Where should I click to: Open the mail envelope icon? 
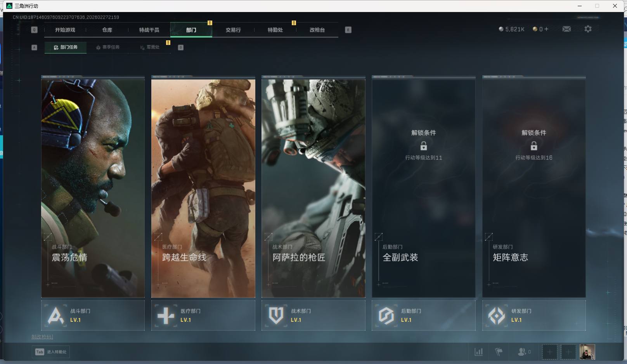(566, 29)
